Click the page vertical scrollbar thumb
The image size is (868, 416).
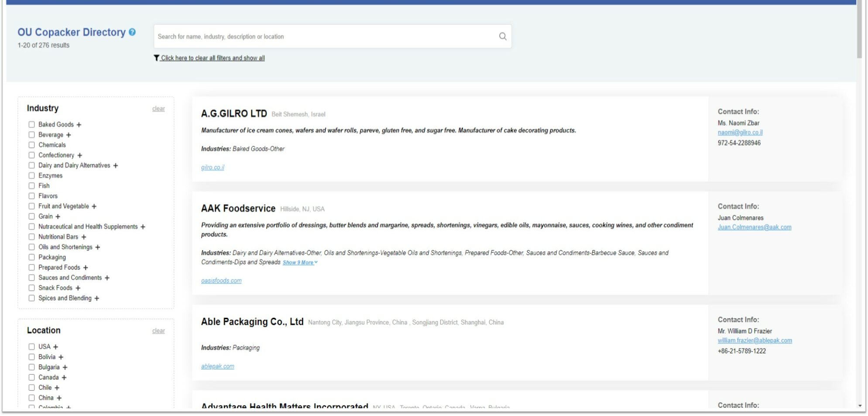click(x=859, y=31)
